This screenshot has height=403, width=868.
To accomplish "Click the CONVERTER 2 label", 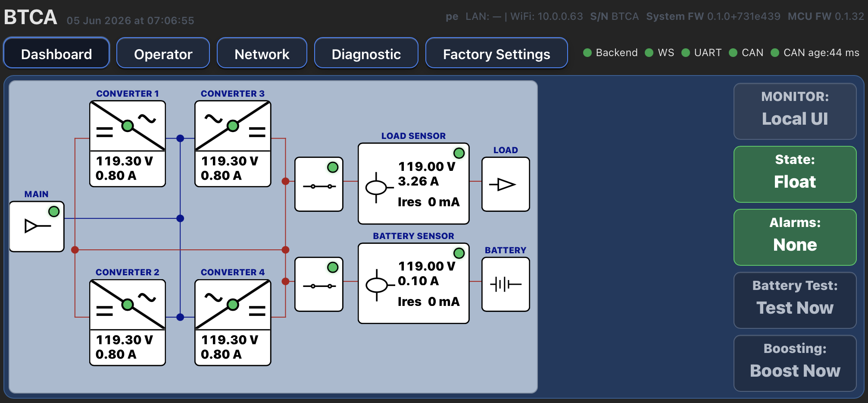I will click(x=128, y=272).
